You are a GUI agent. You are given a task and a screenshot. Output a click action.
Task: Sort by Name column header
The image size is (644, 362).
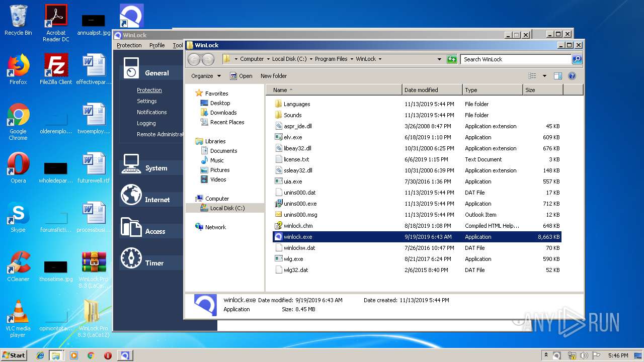coord(334,90)
